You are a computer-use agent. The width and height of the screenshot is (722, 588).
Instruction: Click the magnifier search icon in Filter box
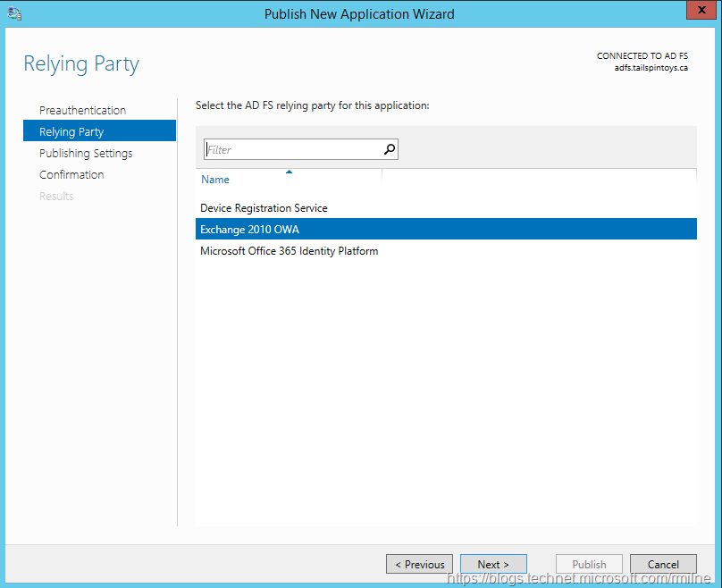pyautogui.click(x=389, y=150)
